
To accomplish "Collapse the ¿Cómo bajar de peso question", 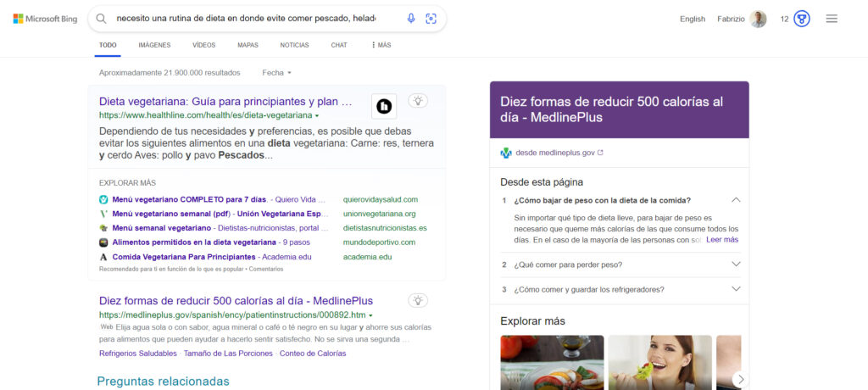I will click(x=735, y=200).
